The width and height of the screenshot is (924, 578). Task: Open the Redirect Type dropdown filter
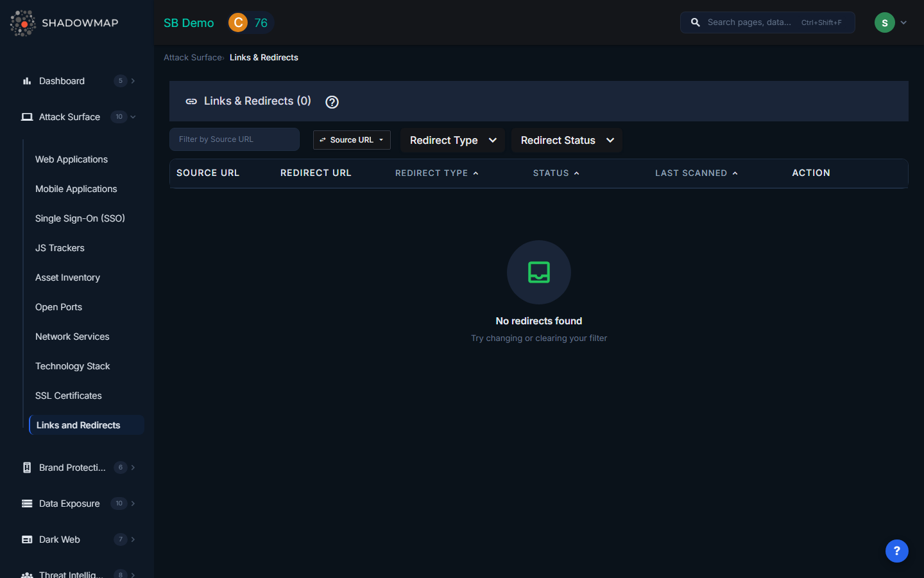point(452,140)
